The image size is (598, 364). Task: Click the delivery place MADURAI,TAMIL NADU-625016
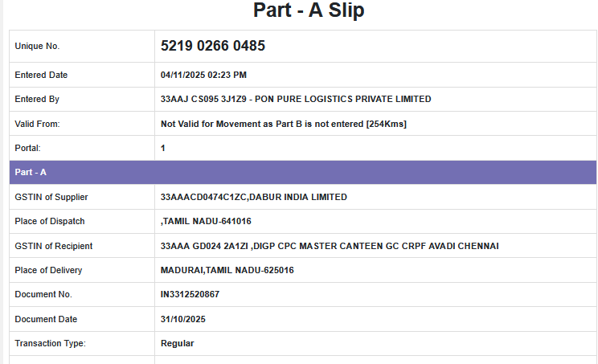[227, 270]
